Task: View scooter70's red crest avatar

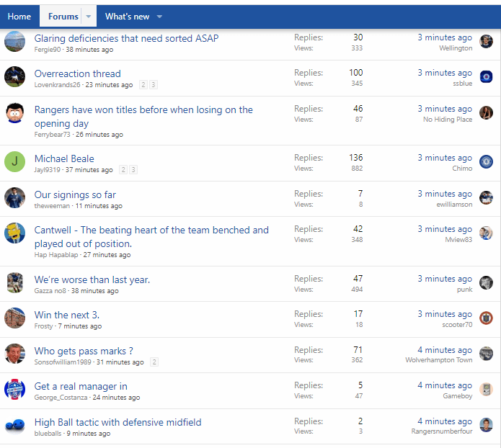Action: click(x=486, y=318)
